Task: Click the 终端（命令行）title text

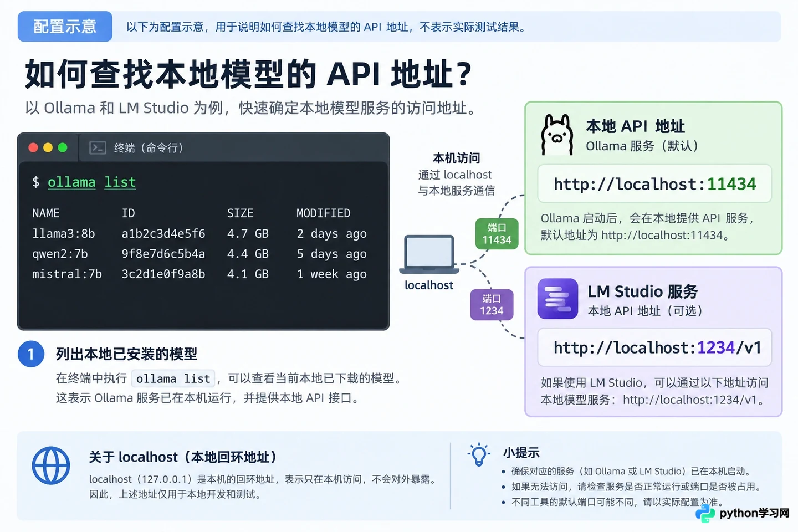Action: pyautogui.click(x=149, y=147)
